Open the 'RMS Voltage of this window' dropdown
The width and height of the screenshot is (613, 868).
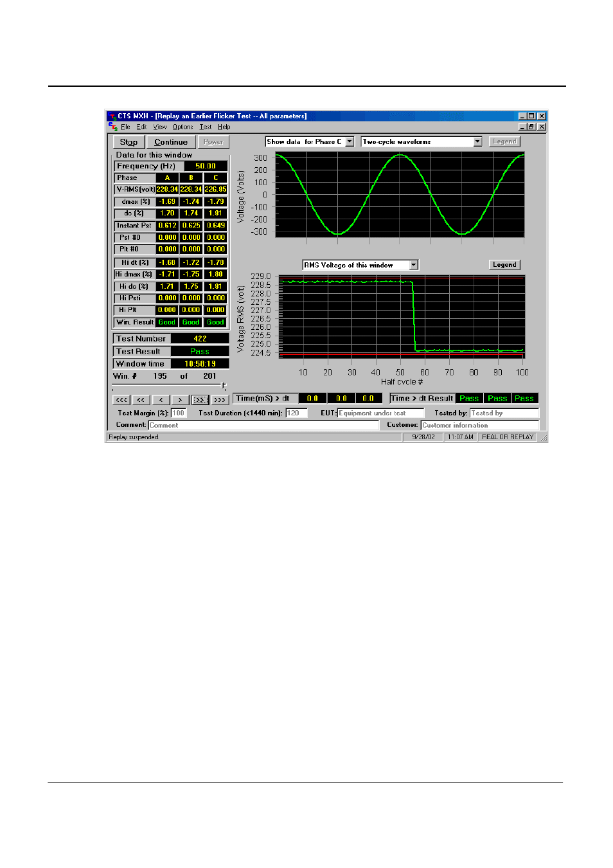click(x=414, y=265)
